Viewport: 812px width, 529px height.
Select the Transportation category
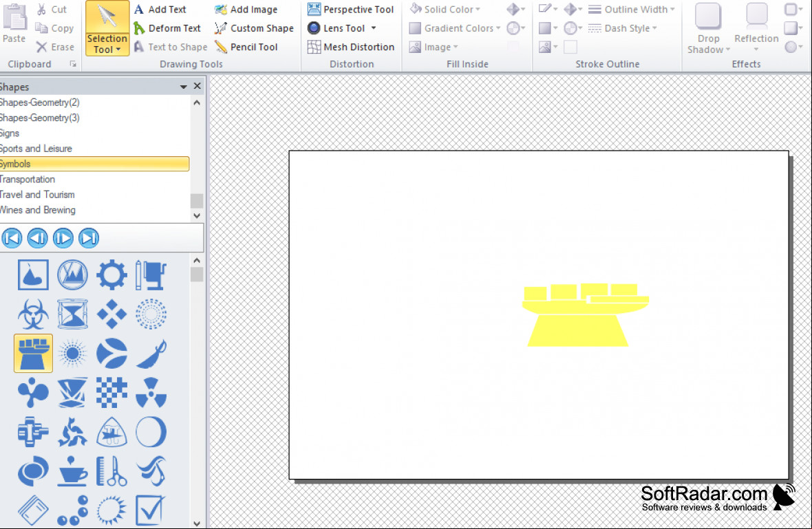click(x=95, y=179)
